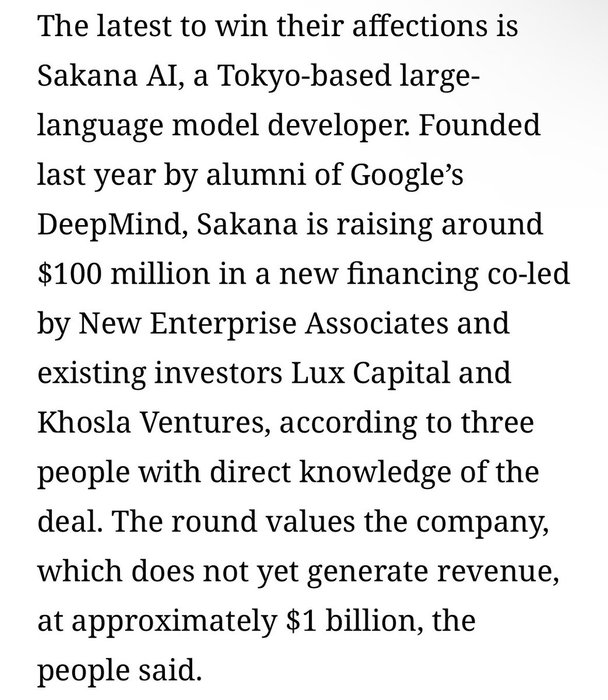
Task: Click the closing words "people said."
Action: (x=112, y=670)
